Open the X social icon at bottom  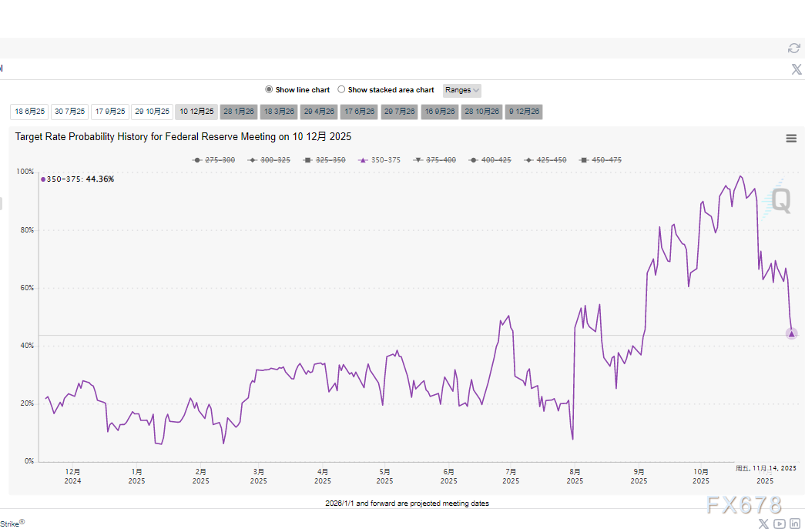point(763,524)
